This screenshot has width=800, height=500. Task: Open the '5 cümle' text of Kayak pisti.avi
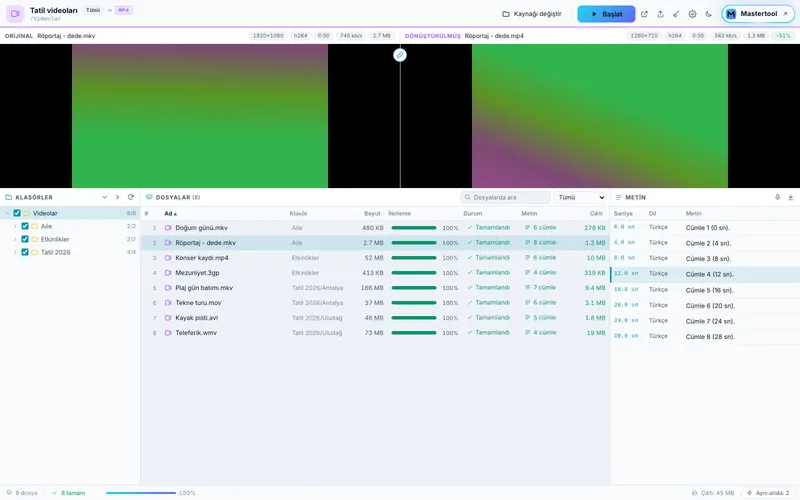(541, 317)
